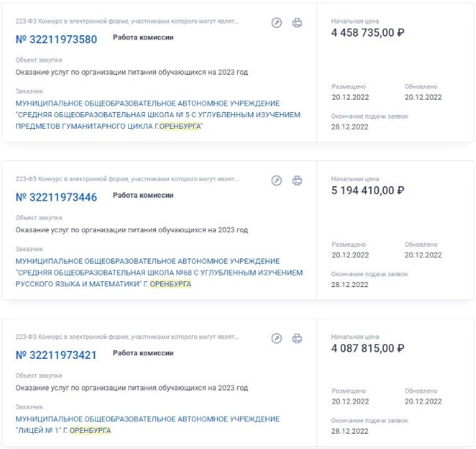The image size is (476, 449).
Task: Click the 28.12.2022 deadline in the second card
Action: (x=350, y=285)
